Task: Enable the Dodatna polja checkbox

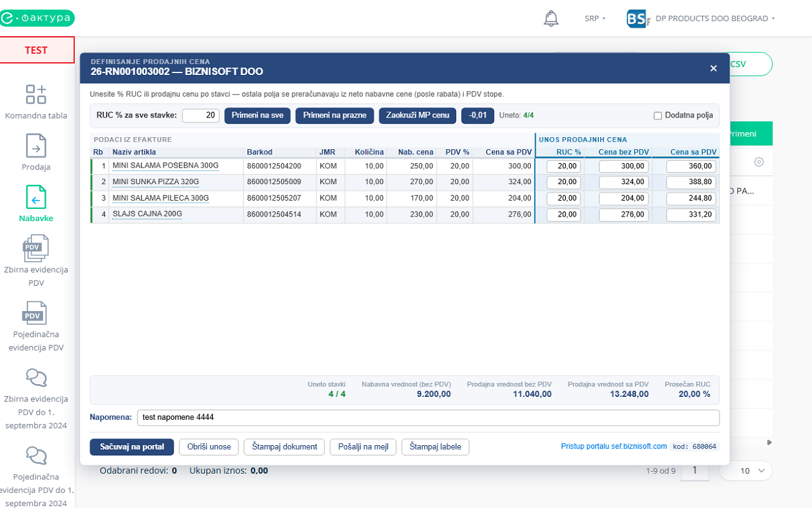Action: (658, 116)
